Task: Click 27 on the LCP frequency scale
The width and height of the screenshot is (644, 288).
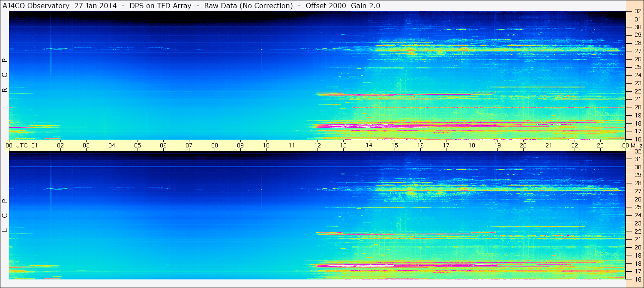Action: click(x=638, y=191)
